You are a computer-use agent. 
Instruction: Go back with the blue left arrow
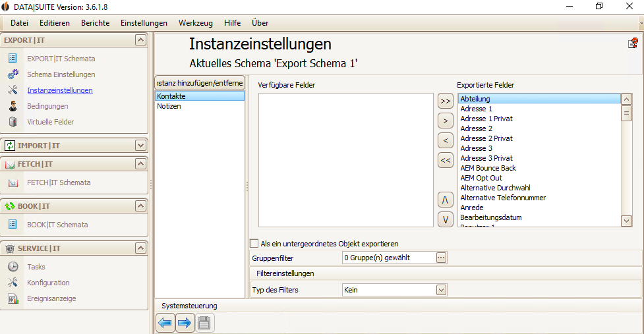(x=165, y=323)
